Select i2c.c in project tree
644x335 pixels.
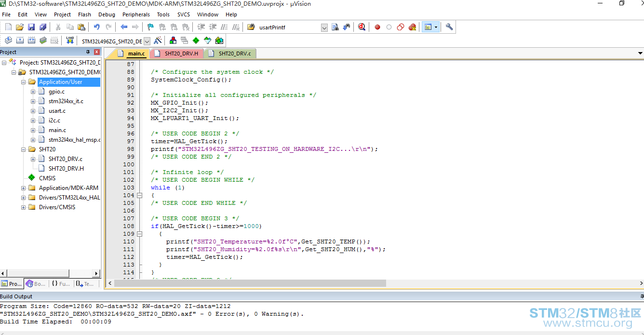click(54, 121)
